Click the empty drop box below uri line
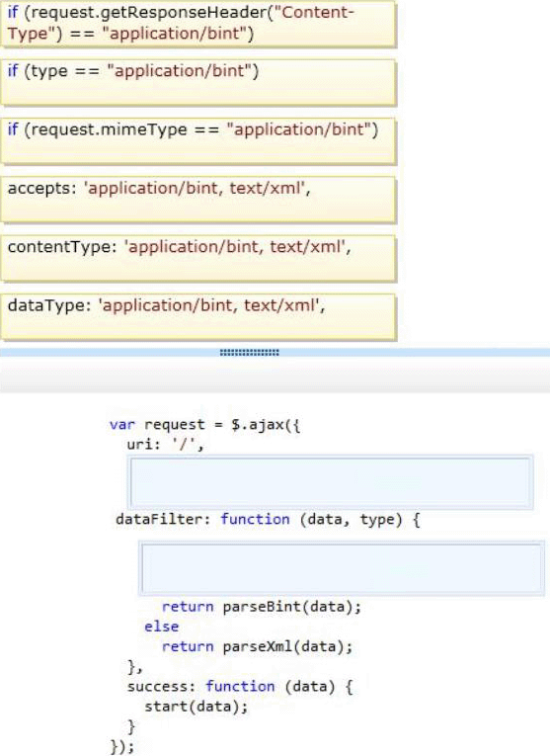Image resolution: width=550 pixels, height=756 pixels. 331,482
